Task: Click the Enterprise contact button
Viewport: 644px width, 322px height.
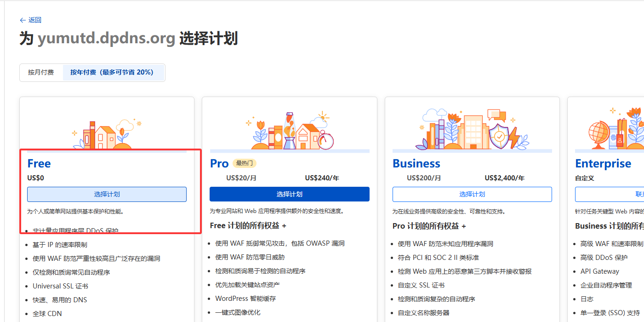Action: pyautogui.click(x=609, y=194)
